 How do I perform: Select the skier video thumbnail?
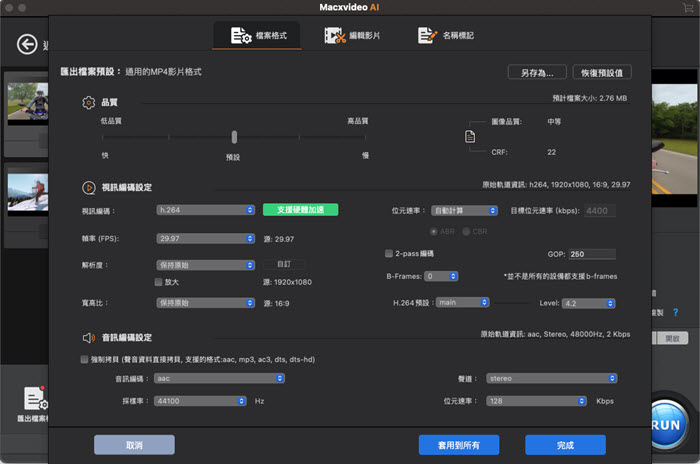pyautogui.click(x=27, y=192)
